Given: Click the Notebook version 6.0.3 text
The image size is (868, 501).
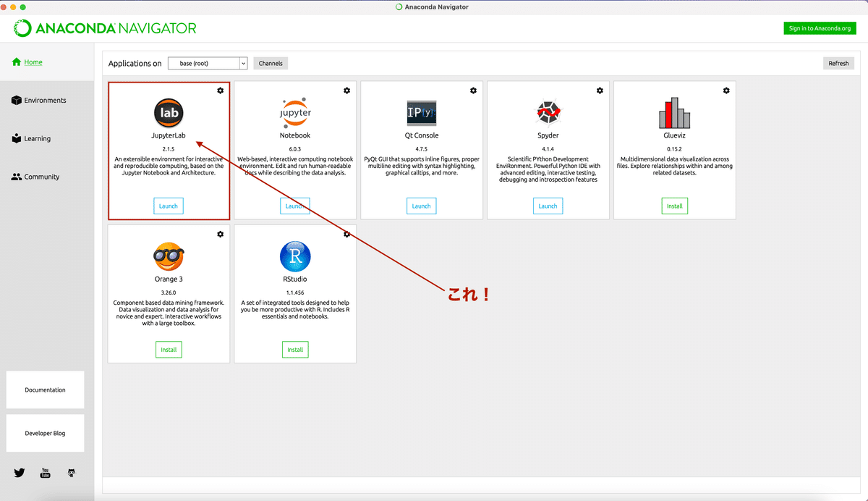Looking at the screenshot, I should point(295,148).
